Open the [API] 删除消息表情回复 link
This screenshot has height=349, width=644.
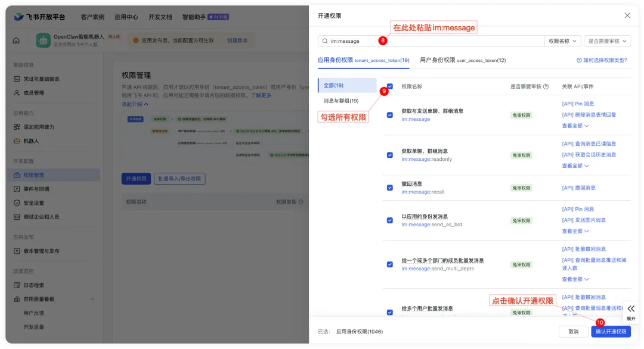pos(589,115)
